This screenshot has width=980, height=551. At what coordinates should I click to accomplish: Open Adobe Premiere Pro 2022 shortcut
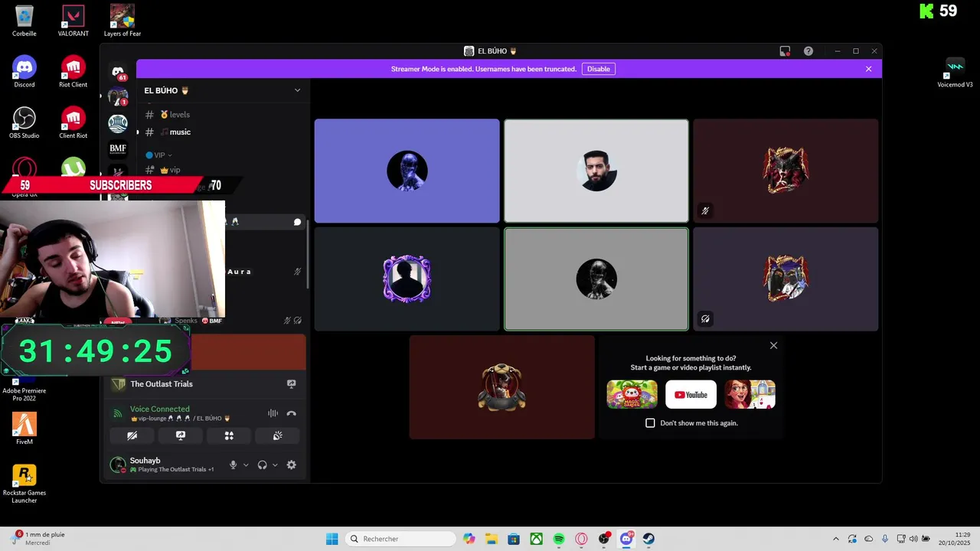(24, 390)
